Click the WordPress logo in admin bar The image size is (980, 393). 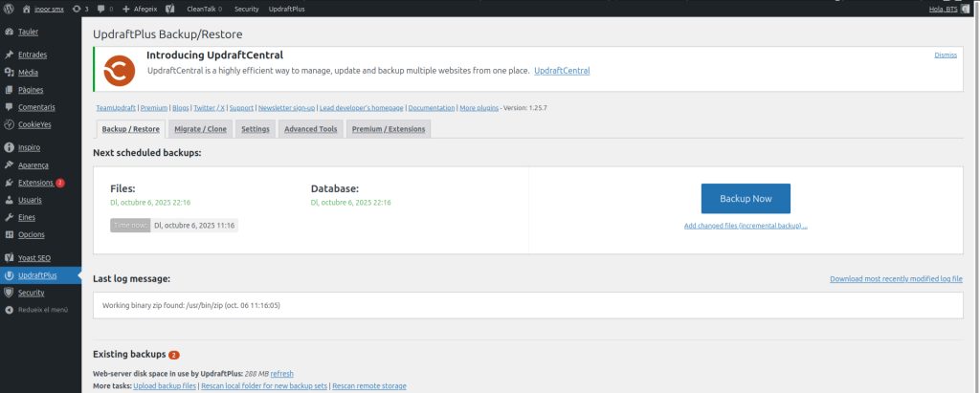[9, 9]
